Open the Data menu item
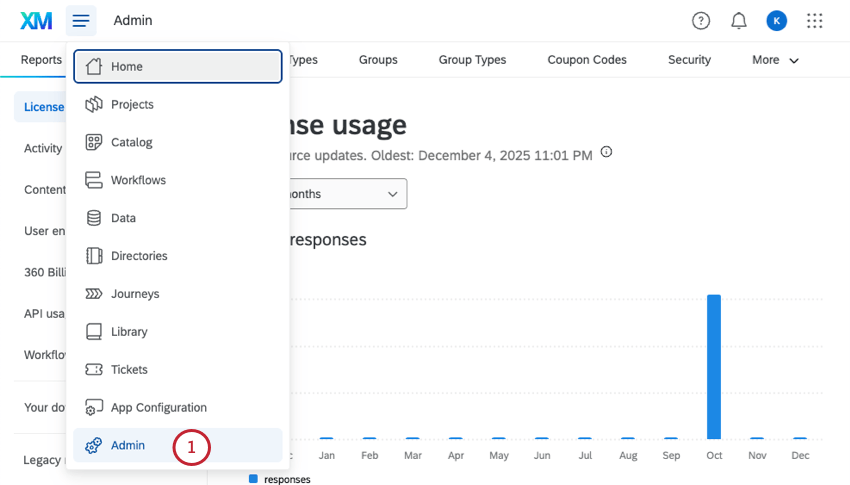Image resolution: width=850 pixels, height=485 pixels. coord(123,218)
